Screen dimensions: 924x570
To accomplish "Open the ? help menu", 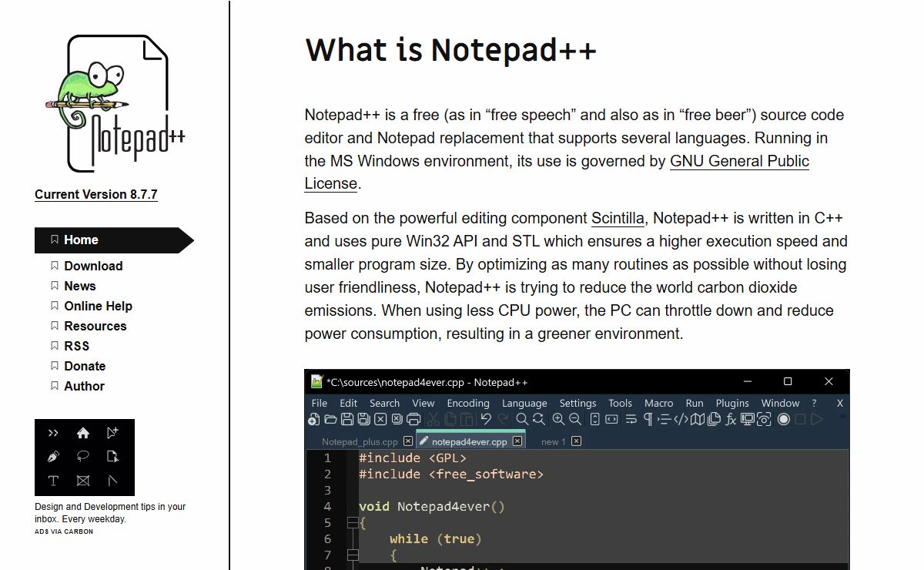I will coord(814,403).
